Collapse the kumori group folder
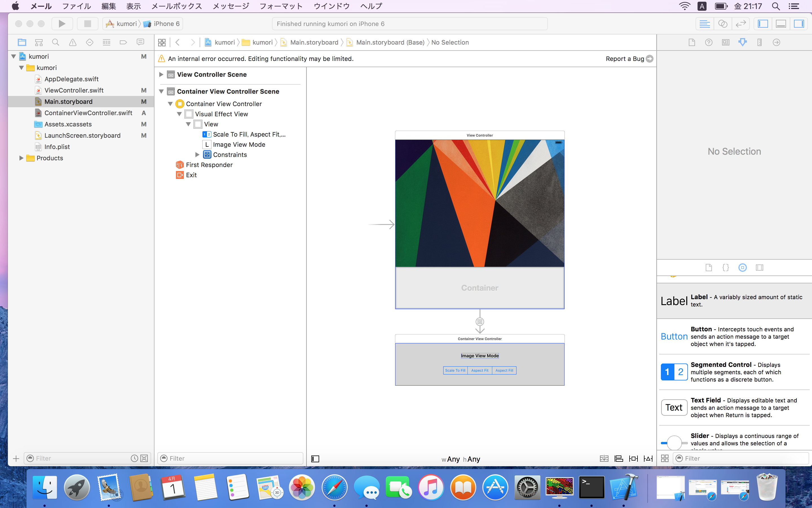Image resolution: width=812 pixels, height=508 pixels. (x=21, y=68)
